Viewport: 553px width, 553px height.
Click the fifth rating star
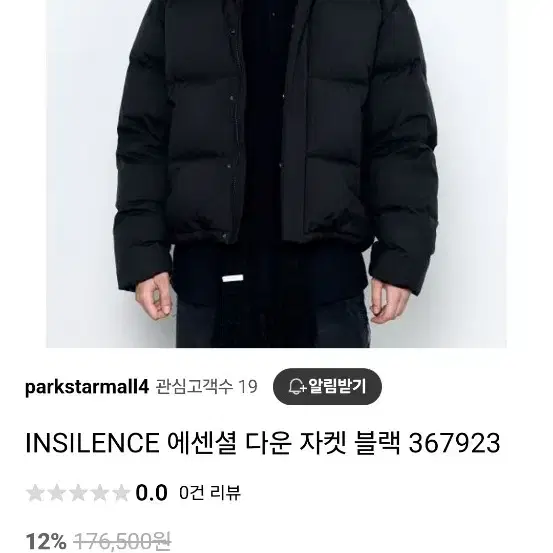click(121, 493)
